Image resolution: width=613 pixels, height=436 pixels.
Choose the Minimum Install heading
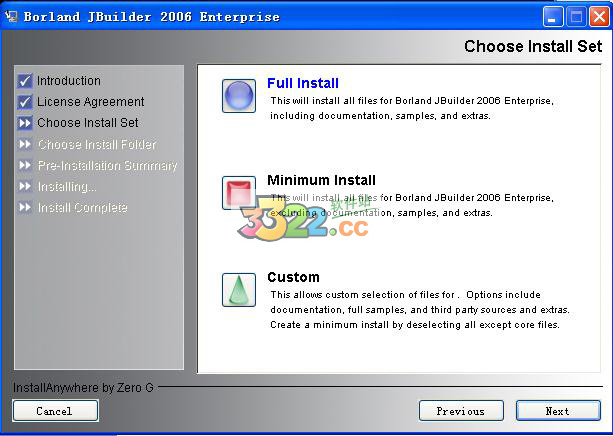click(x=321, y=180)
